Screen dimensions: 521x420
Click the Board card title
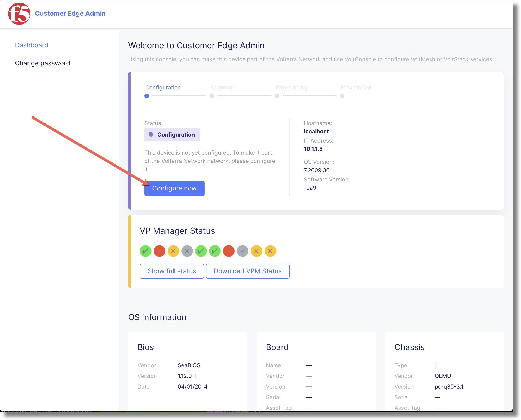[277, 347]
